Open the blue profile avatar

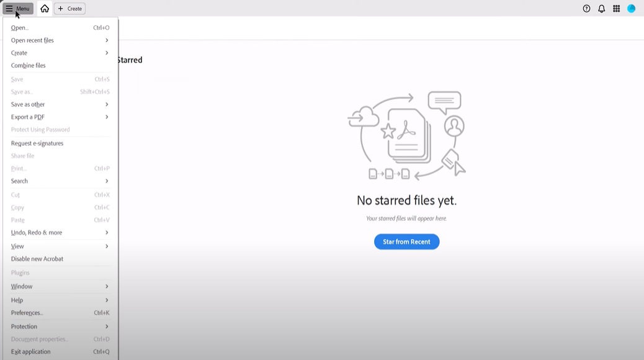631,9
